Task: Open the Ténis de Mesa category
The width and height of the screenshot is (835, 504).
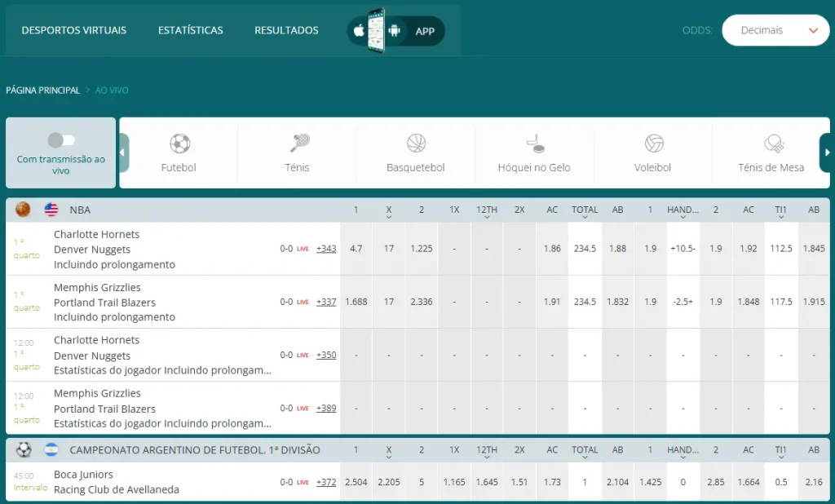Action: 771,153
